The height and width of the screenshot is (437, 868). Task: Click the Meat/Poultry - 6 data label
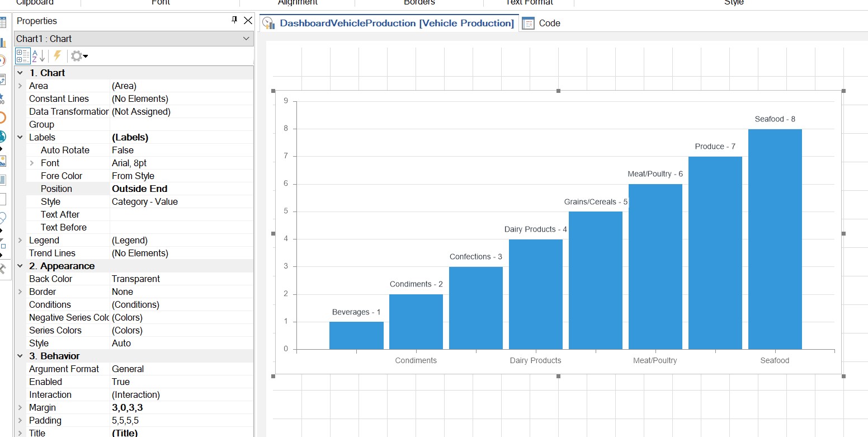[x=655, y=173]
